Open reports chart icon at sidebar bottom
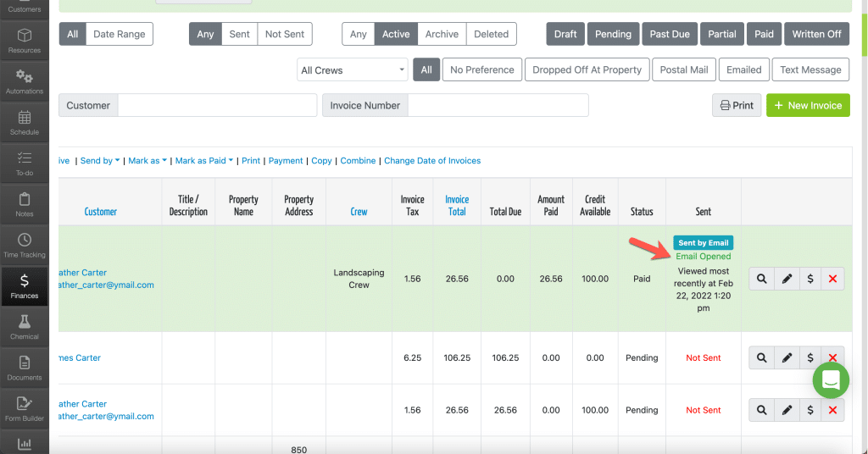This screenshot has width=868, height=454. [25, 444]
